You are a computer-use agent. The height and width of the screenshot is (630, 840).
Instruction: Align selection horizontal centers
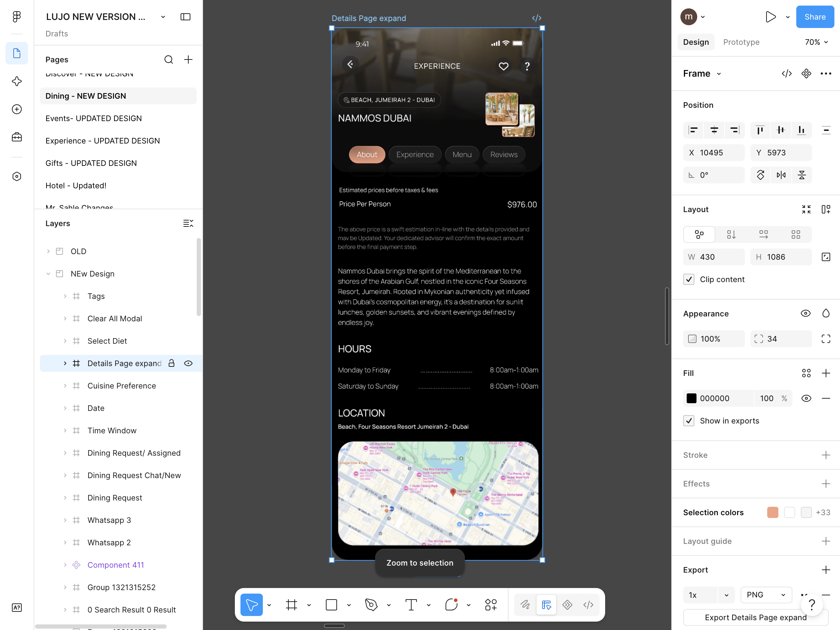coord(714,130)
